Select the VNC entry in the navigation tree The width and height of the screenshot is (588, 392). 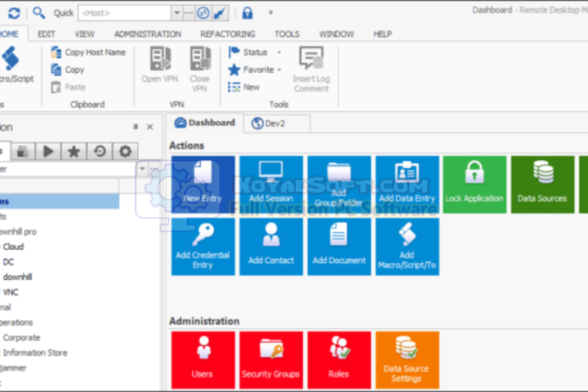pyautogui.click(x=11, y=292)
